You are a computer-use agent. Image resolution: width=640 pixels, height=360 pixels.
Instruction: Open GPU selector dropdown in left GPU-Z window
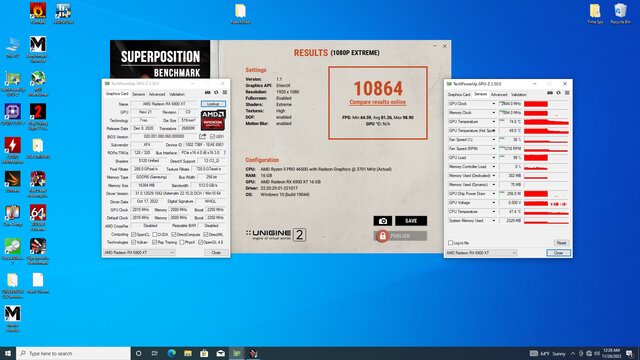139,253
